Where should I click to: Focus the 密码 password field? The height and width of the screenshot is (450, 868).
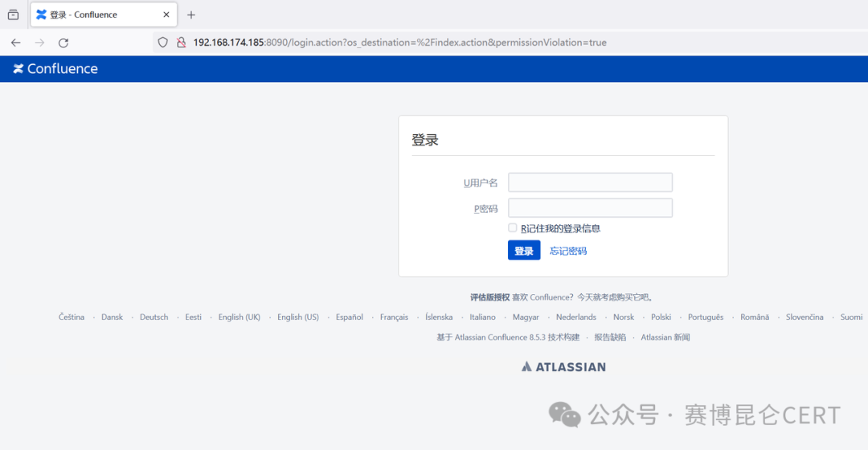click(590, 208)
